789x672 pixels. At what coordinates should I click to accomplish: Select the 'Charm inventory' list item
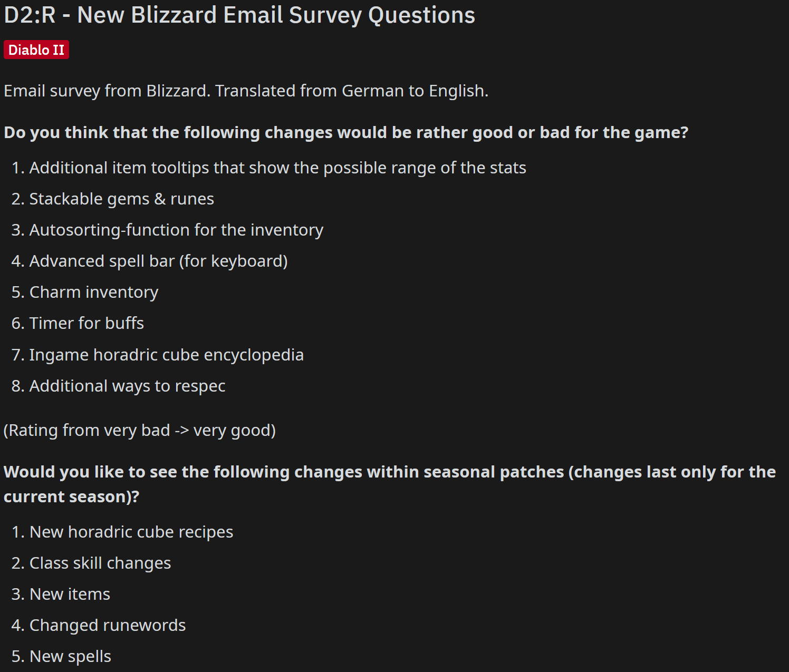pos(94,293)
